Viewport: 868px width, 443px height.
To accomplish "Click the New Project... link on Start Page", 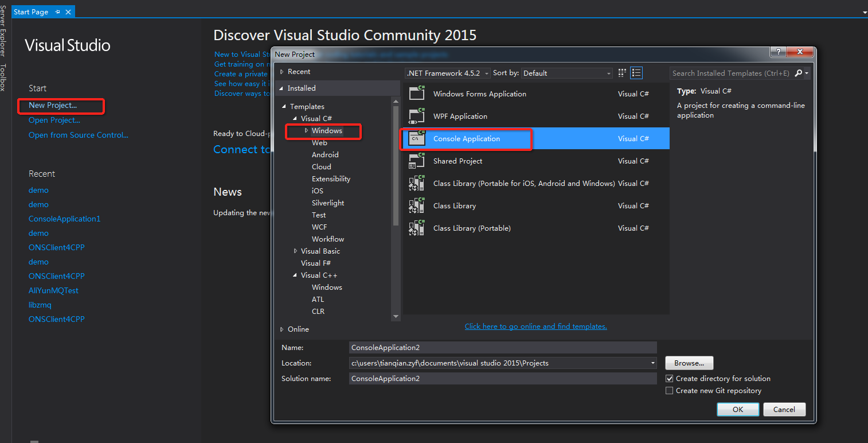I will click(53, 106).
